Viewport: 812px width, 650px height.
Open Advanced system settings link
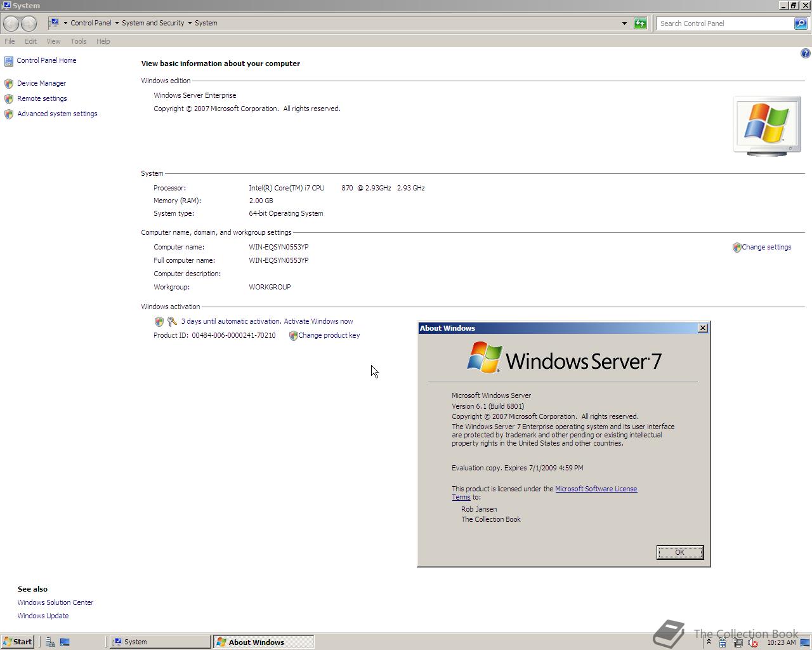[x=57, y=114]
